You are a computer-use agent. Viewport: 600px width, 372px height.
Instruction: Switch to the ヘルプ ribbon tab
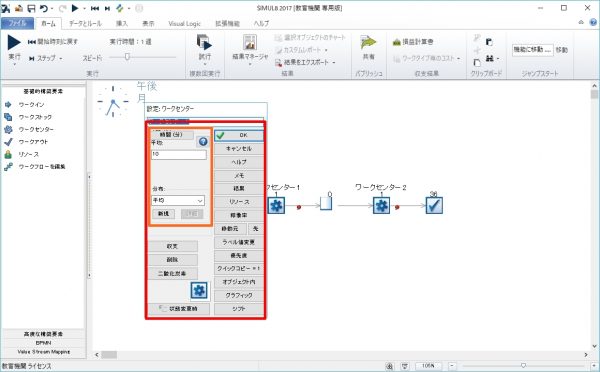pyautogui.click(x=261, y=23)
